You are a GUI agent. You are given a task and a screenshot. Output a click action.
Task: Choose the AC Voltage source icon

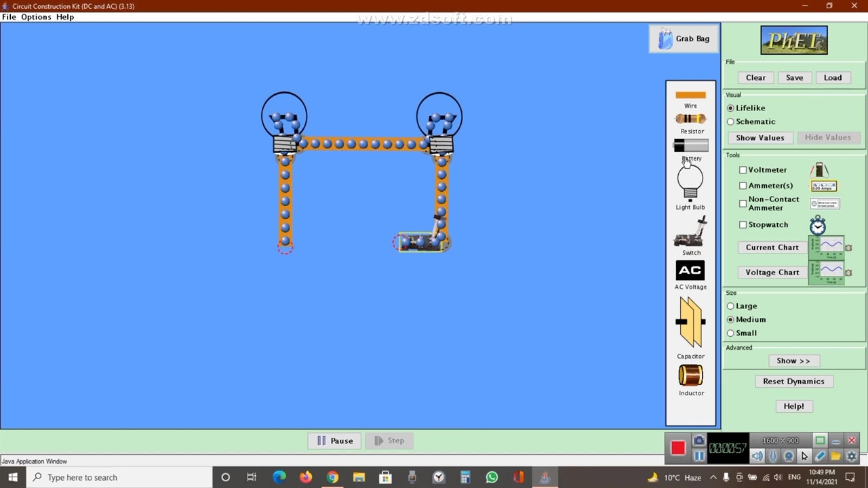pos(690,271)
